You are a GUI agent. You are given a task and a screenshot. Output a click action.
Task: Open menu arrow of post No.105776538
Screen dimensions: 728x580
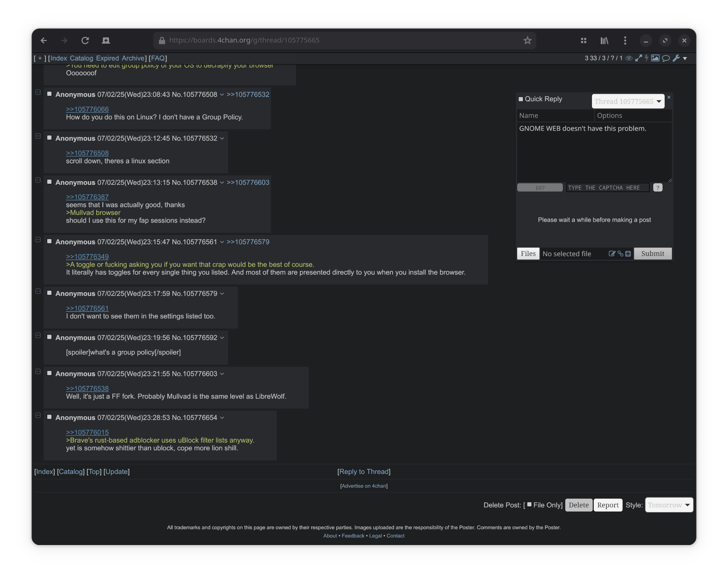(x=222, y=183)
